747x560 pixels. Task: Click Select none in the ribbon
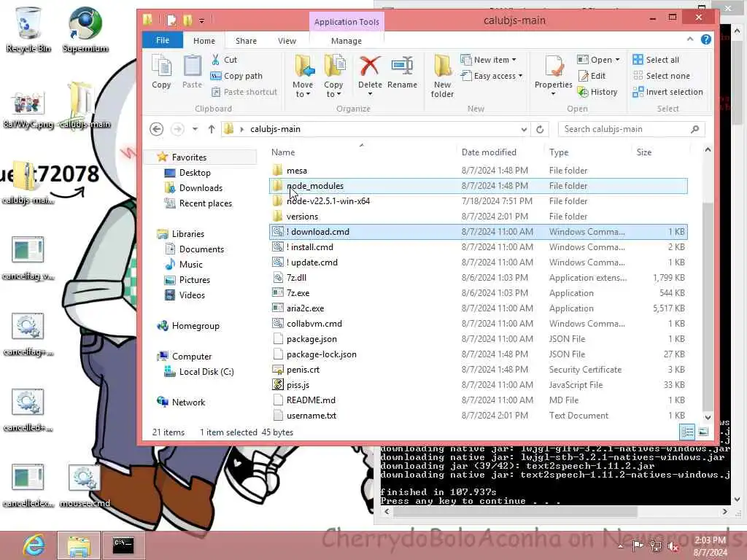pos(661,76)
